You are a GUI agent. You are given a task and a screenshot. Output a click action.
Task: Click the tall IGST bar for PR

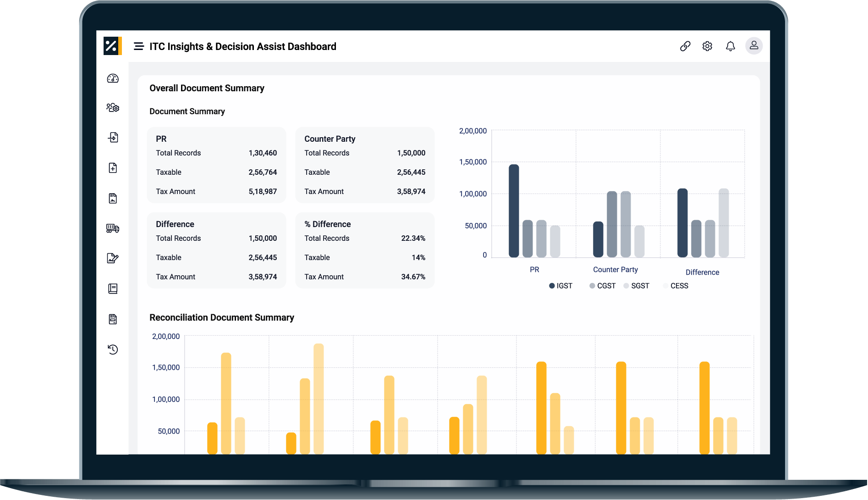pos(514,211)
